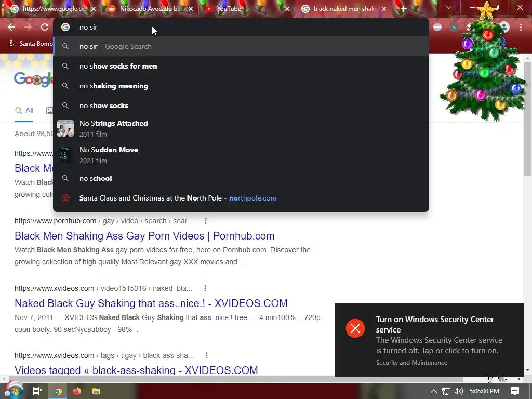
Task: Open options for the xvideos video1515316 result
Action: (205, 288)
